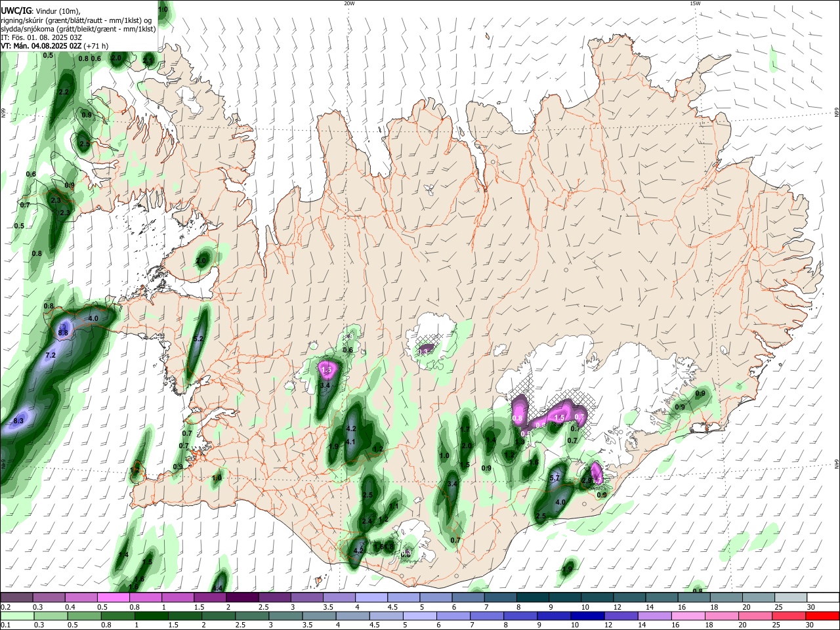Screen dimensions: 840x630
Task: Click the upper legend swatch starting at 25 (light gray)
Action: coord(790,597)
